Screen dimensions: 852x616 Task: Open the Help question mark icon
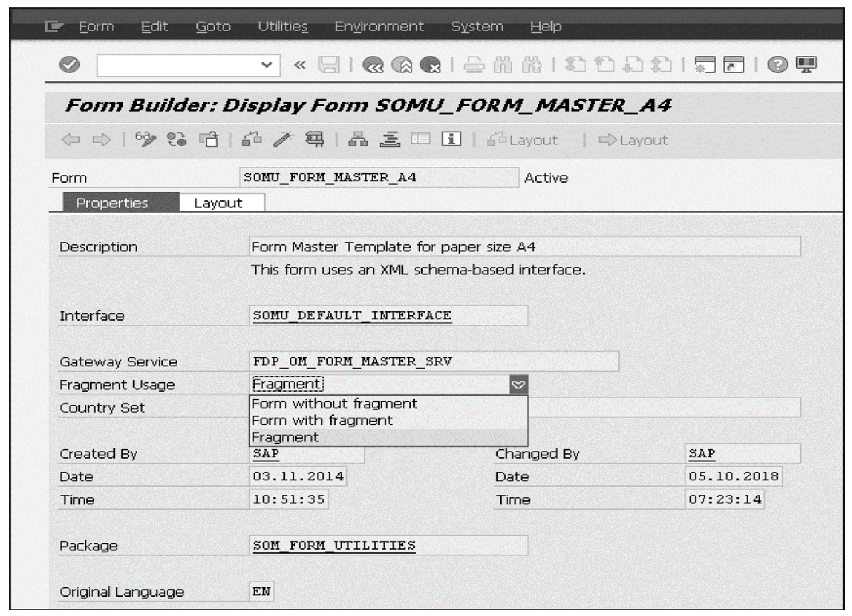[777, 65]
